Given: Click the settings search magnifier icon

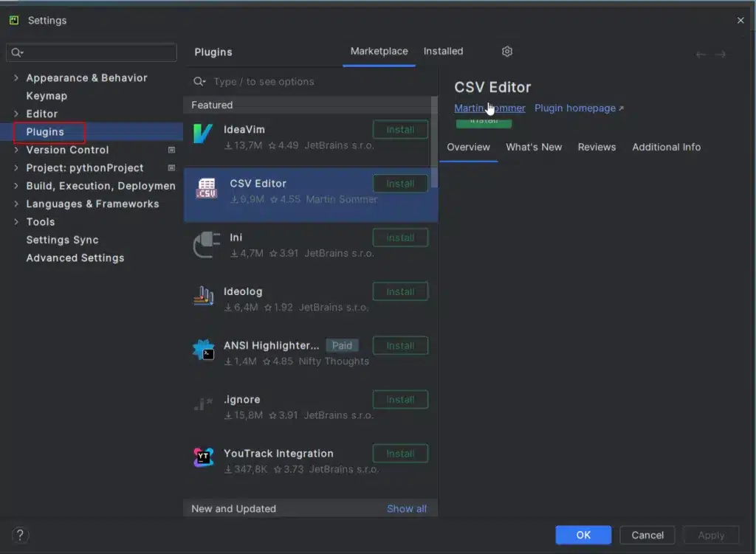Looking at the screenshot, I should click(17, 52).
